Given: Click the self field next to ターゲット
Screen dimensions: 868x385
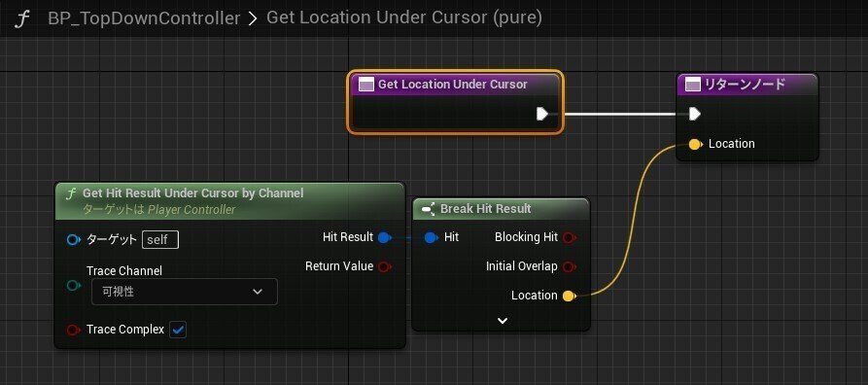Looking at the screenshot, I should click(160, 240).
